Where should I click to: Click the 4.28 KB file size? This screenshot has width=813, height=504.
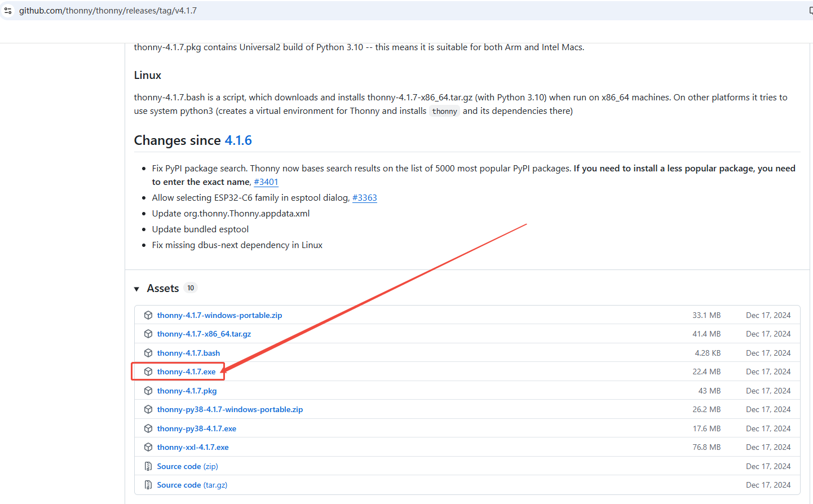[x=708, y=353]
